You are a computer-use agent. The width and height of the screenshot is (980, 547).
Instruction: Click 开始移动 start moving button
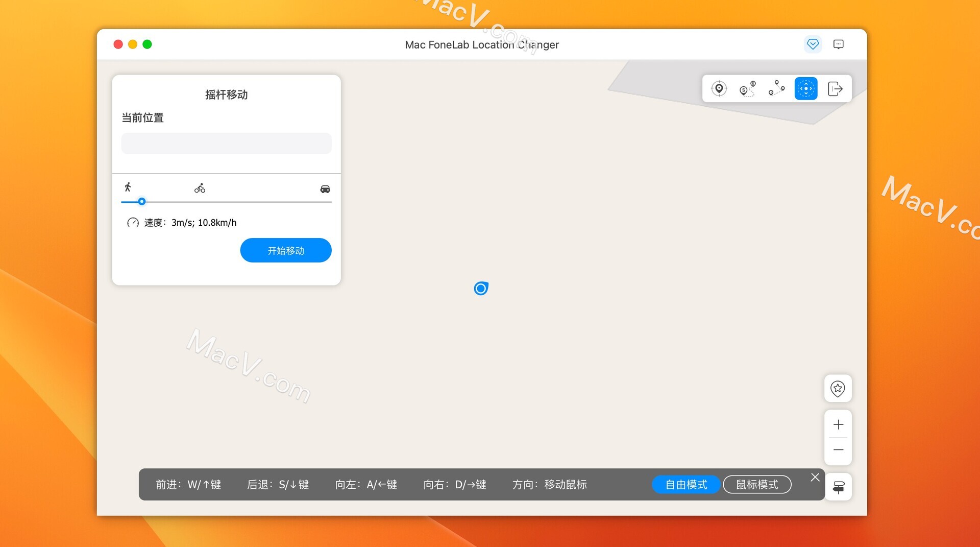pos(286,250)
